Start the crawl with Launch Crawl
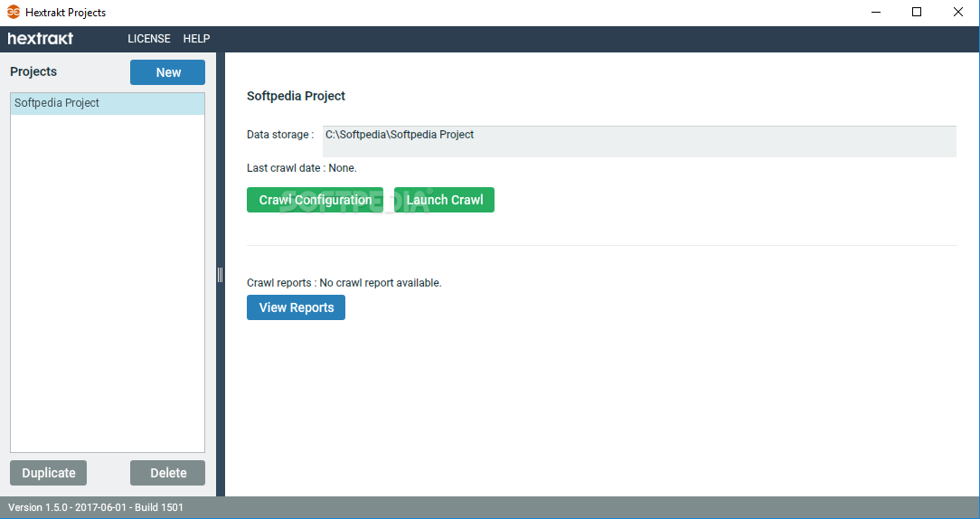This screenshot has height=519, width=980. [x=445, y=200]
